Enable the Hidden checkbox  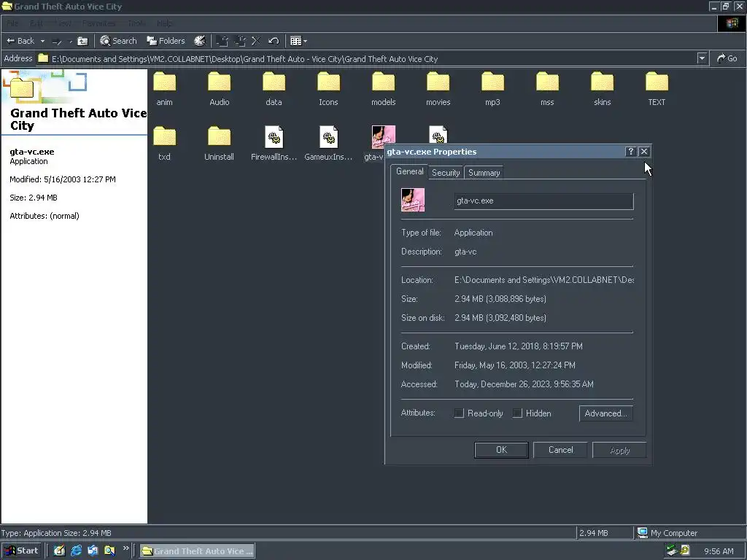point(517,413)
